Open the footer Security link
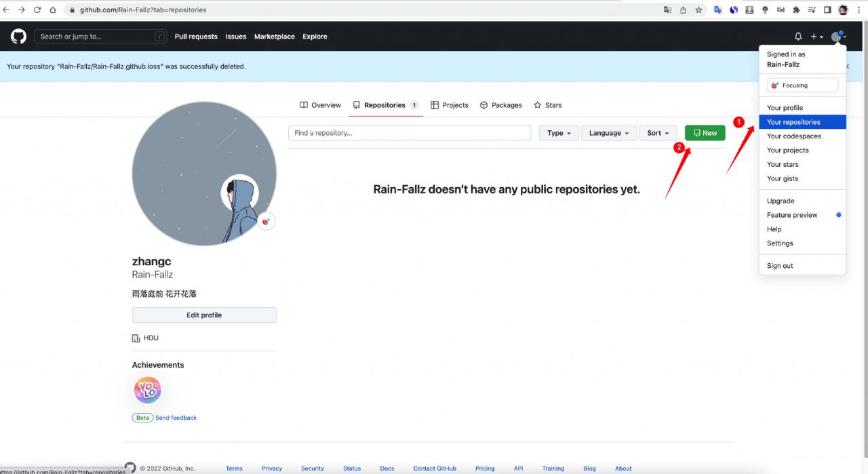 (x=313, y=469)
